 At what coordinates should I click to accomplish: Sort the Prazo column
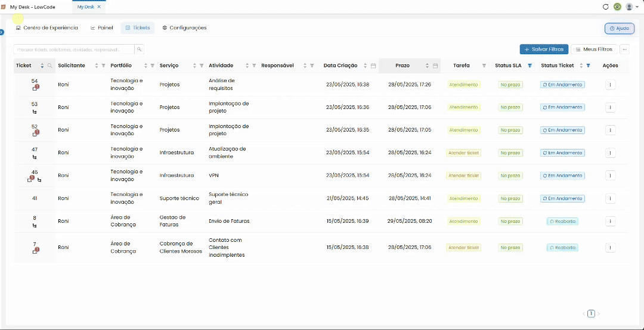tap(427, 66)
